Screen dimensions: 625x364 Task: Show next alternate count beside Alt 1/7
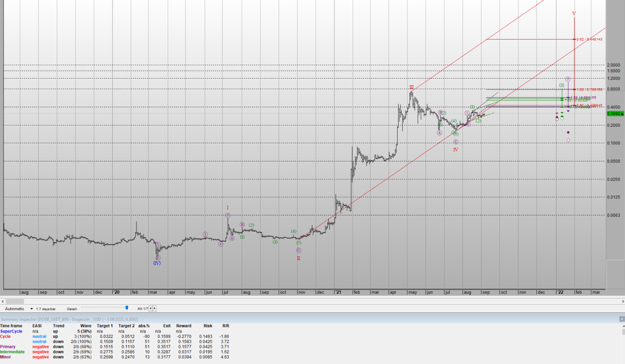[154, 309]
